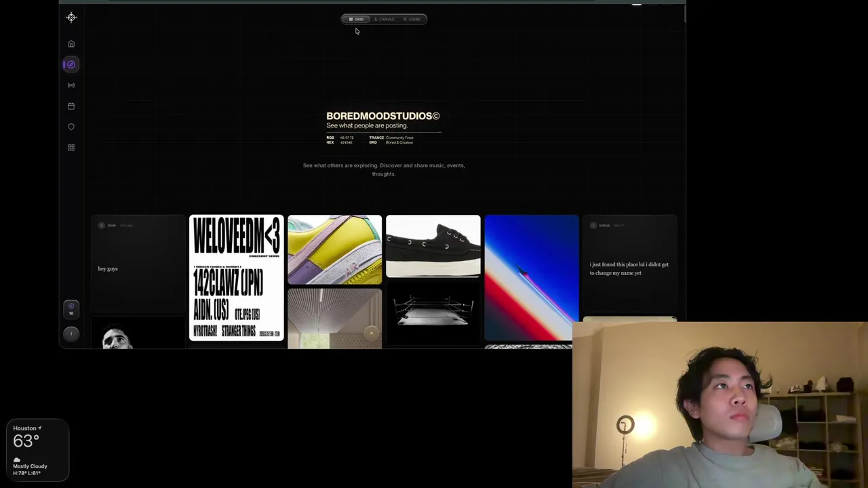Open the black boat shoe image
Screen dimensions: 868x488
coord(433,247)
